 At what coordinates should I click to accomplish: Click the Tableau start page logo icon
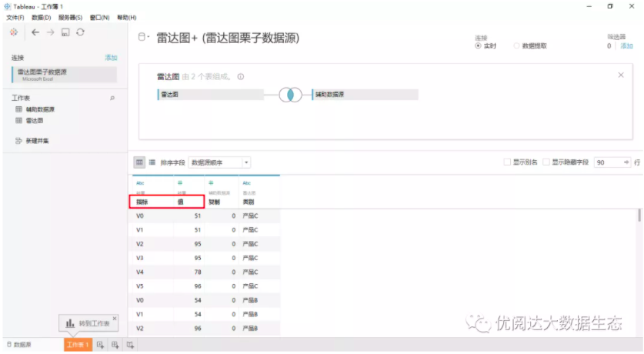point(14,32)
